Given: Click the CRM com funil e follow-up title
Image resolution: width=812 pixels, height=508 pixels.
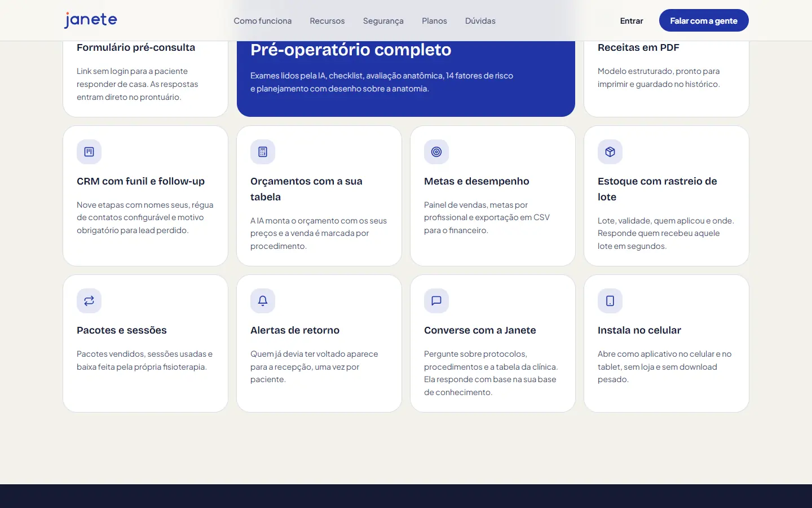Looking at the screenshot, I should pos(140,181).
